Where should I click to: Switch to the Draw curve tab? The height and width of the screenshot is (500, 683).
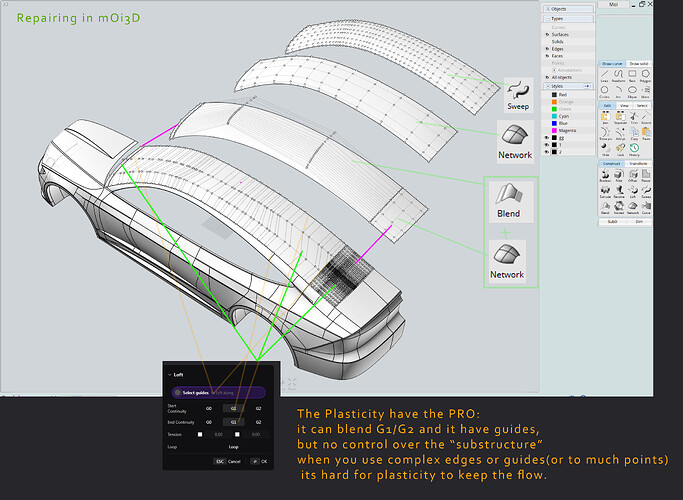click(612, 64)
